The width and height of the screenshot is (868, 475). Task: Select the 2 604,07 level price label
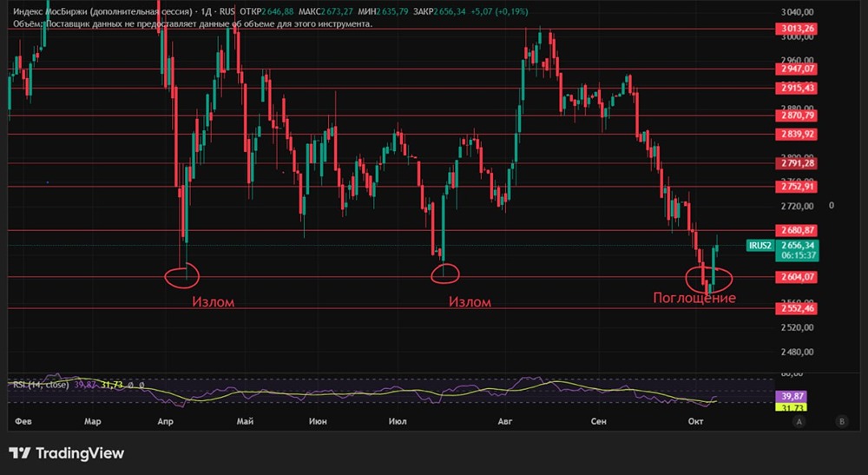(x=797, y=277)
